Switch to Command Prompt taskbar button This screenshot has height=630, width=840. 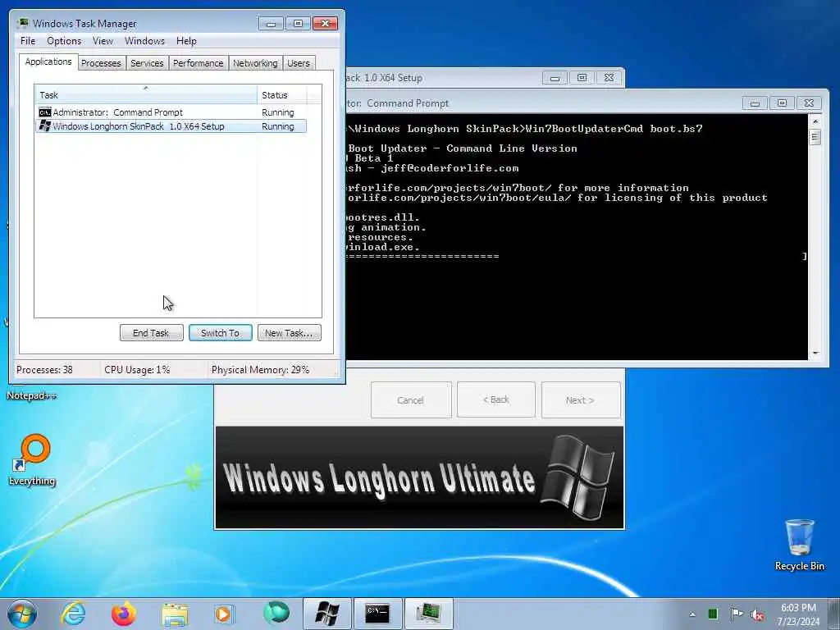(377, 614)
